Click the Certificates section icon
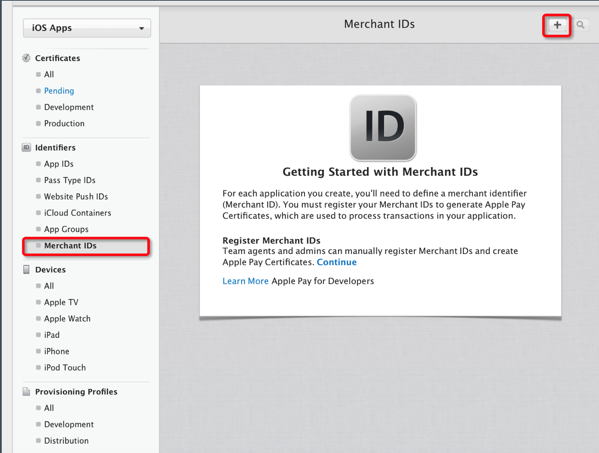 pos(26,58)
